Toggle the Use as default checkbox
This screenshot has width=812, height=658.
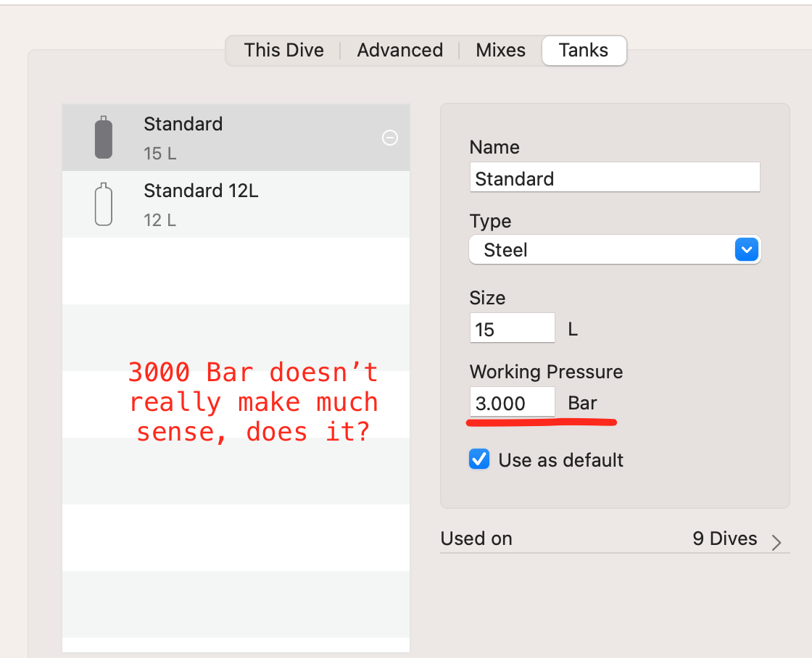tap(479, 459)
